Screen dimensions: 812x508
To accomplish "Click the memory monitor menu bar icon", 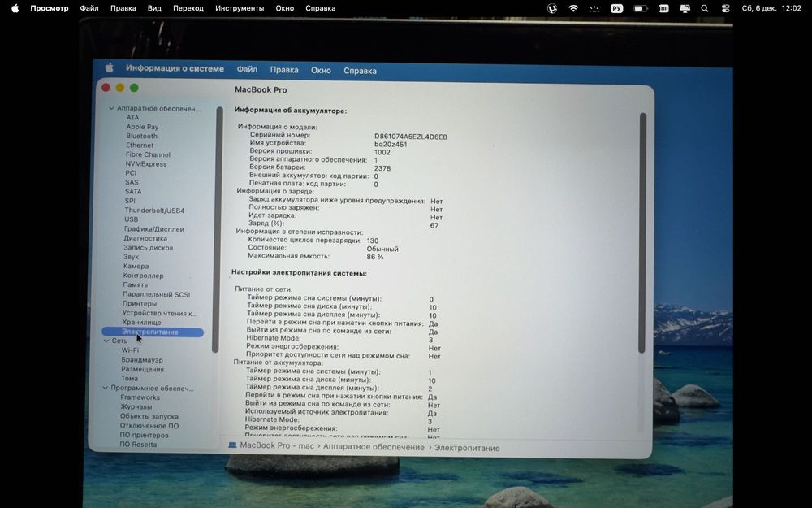I will pos(663,8).
